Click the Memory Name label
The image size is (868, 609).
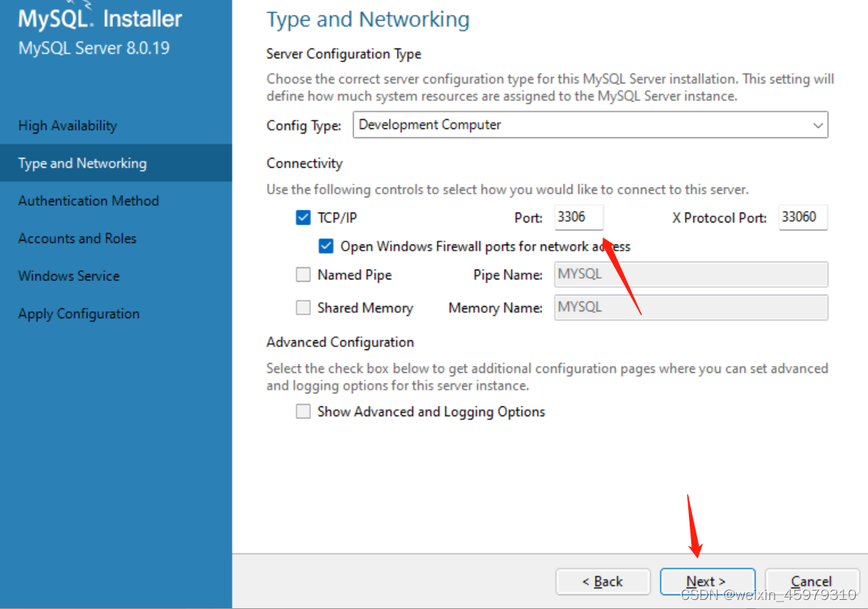495,308
